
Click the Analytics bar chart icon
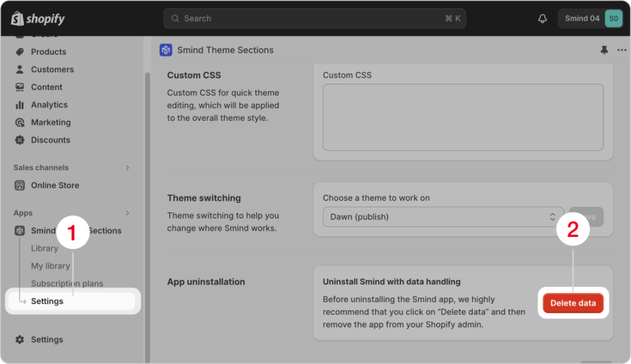tap(19, 105)
